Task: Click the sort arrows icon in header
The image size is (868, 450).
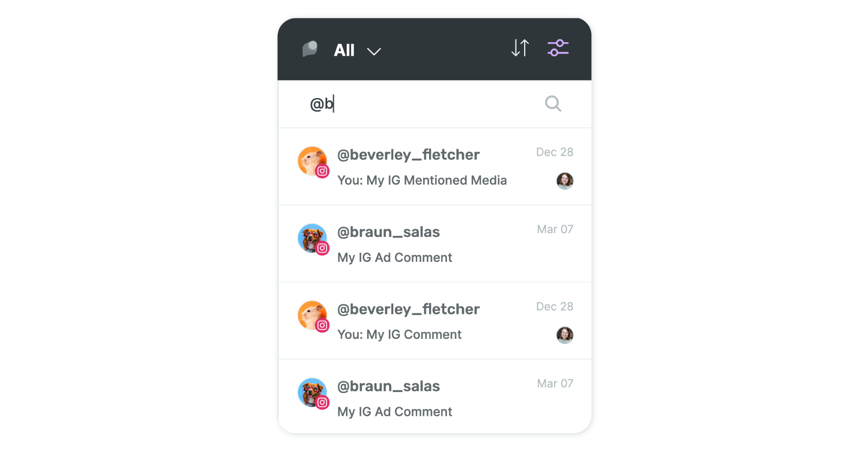Action: click(520, 48)
